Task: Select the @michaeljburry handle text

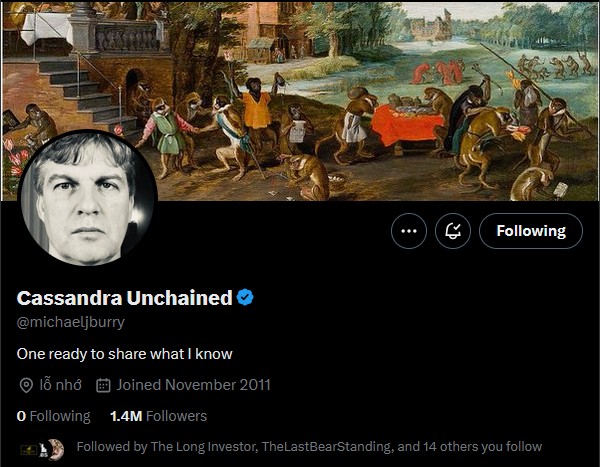Action: 71,322
